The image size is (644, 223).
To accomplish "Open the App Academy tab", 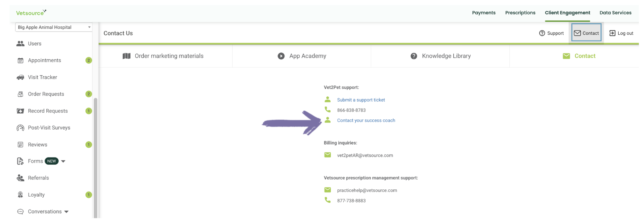I will click(x=302, y=56).
